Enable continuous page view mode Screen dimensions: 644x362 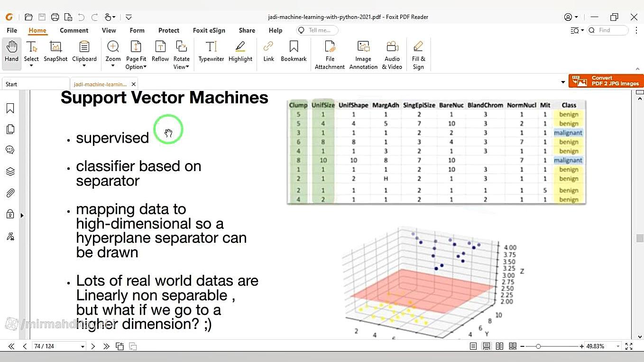click(487, 346)
